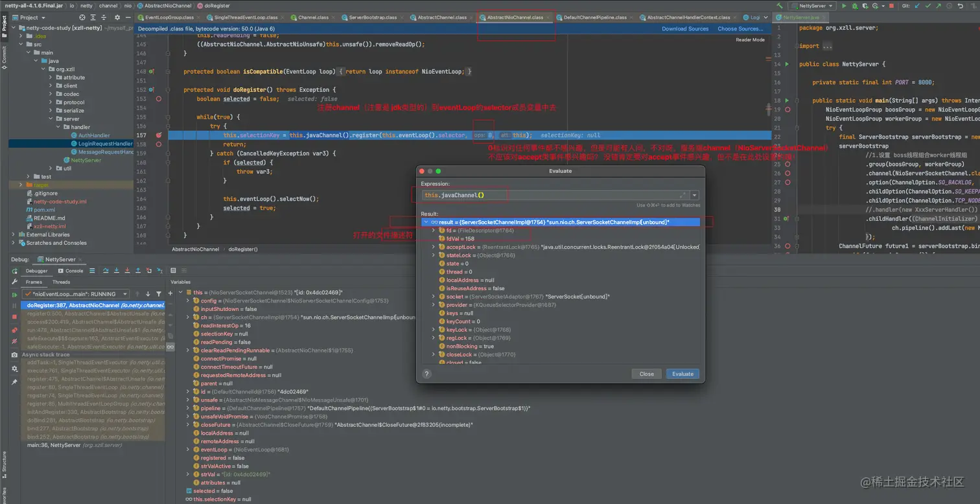980x504 pixels.
Task: Open Evaluate Expression calculator icon in debugger toolbar
Action: [x=173, y=270]
